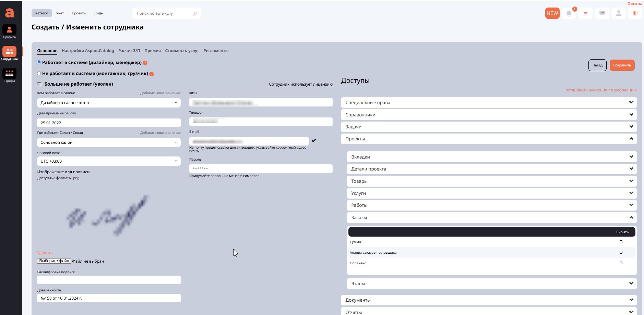Open Профиль in the left sidebar
The width and height of the screenshot is (644, 315).
point(9,31)
